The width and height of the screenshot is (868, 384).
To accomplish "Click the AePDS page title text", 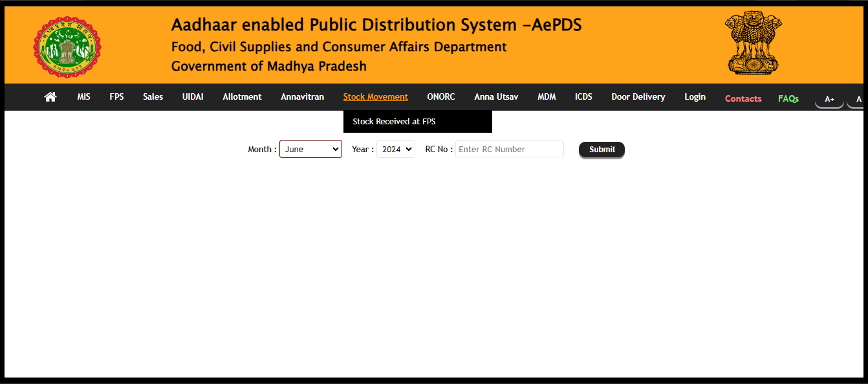I will click(376, 25).
